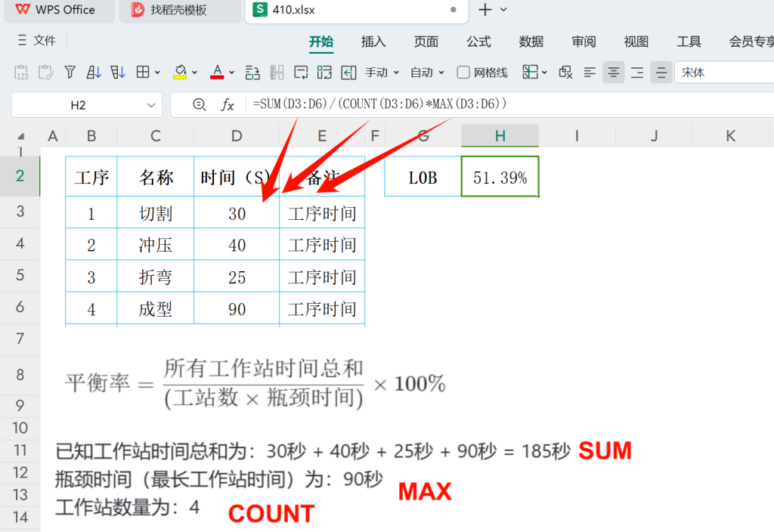Toggle vertical middle alignment
The width and height of the screenshot is (774, 532).
point(661,73)
